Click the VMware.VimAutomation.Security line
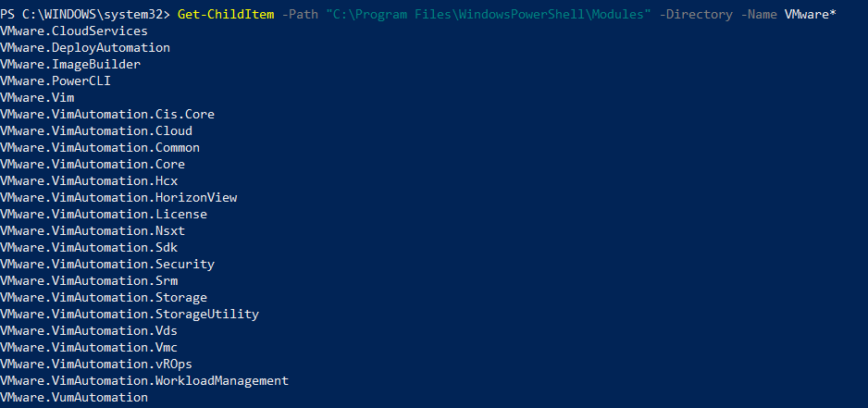 point(107,264)
